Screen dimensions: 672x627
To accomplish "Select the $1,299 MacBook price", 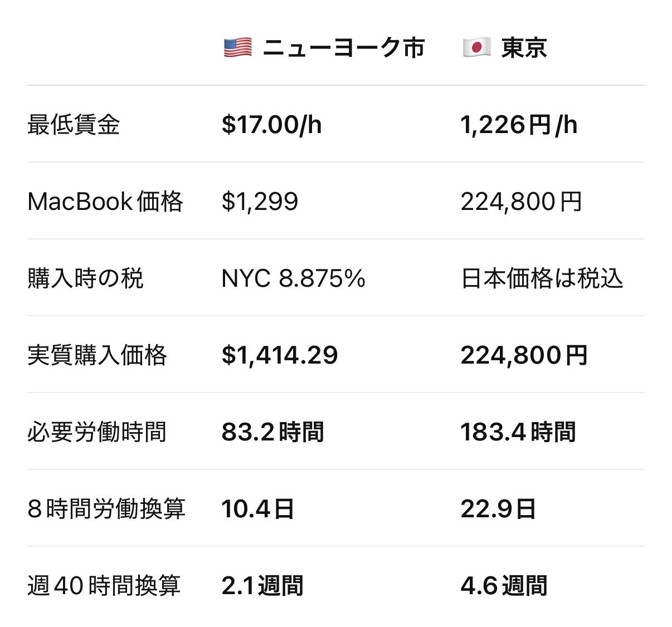I will click(x=260, y=201).
